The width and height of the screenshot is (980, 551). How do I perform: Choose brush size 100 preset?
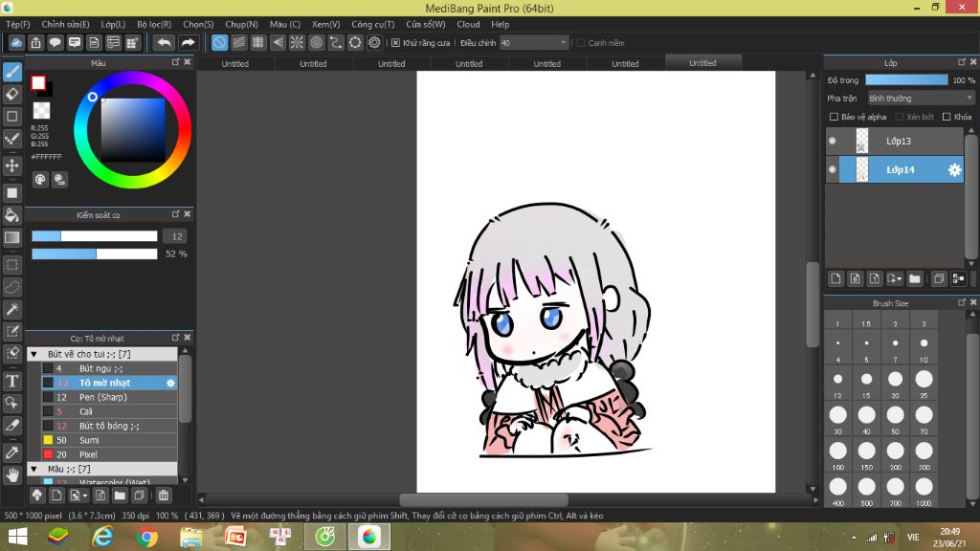[x=838, y=455]
